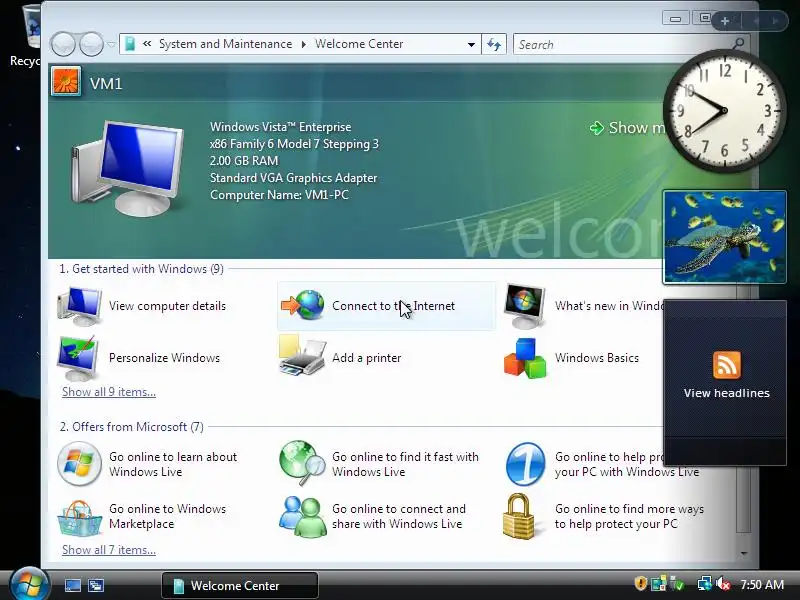Open View computer details icon

(x=80, y=306)
